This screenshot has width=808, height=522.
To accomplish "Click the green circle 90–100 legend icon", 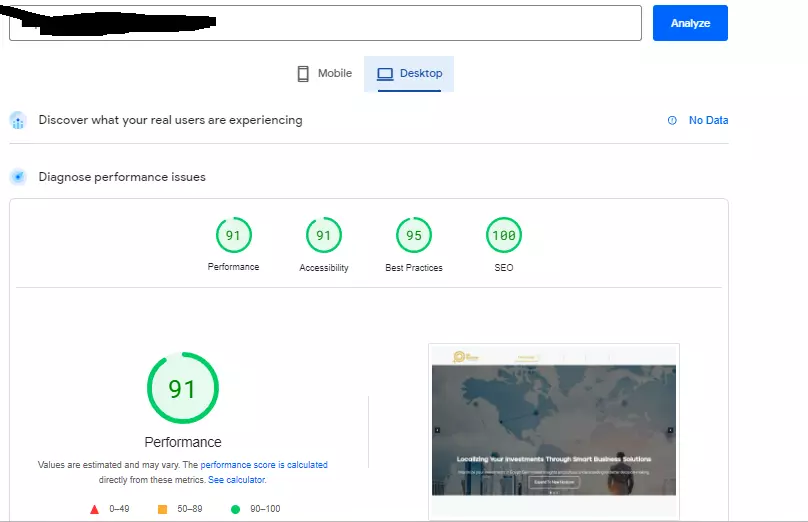I will 235,509.
